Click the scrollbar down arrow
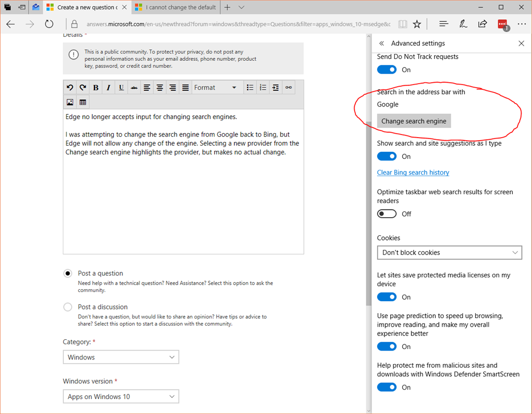Image resolution: width=532 pixels, height=414 pixels. pyautogui.click(x=369, y=410)
